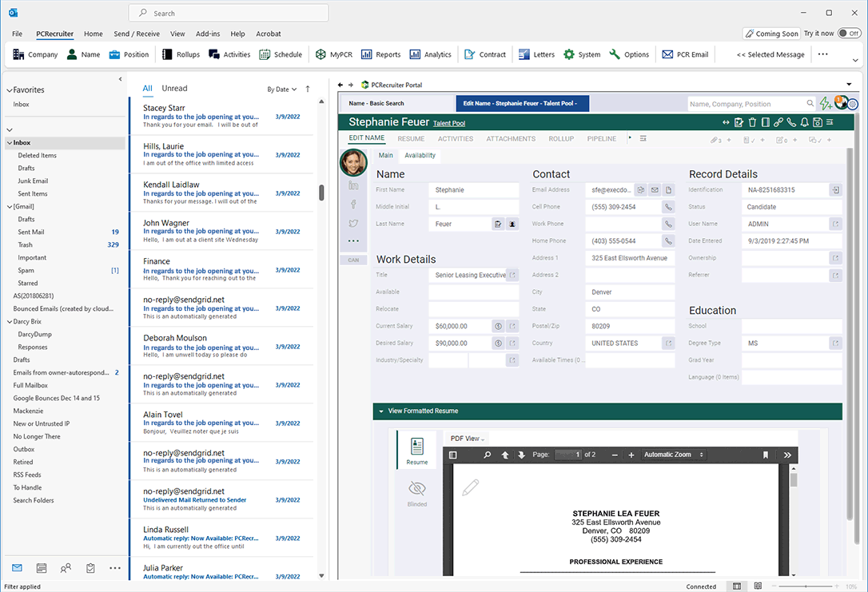Viewport: 868px width, 592px height.
Task: Click the phone icon in record header
Action: click(791, 122)
